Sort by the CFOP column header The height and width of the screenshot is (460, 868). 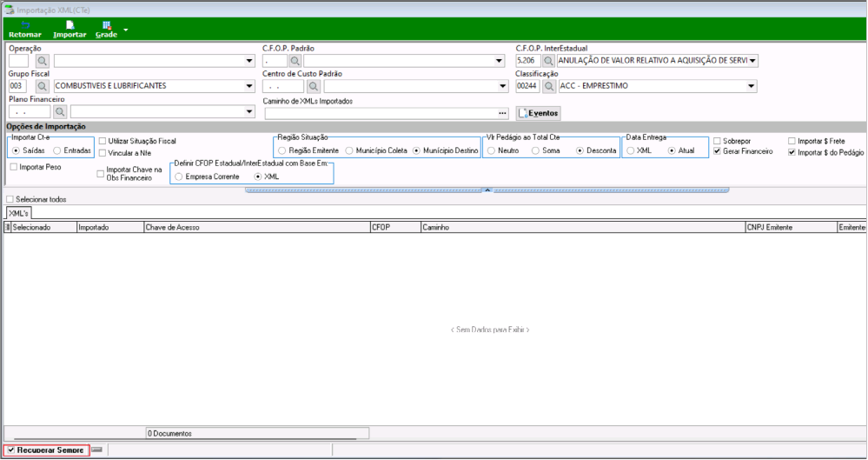pos(395,227)
